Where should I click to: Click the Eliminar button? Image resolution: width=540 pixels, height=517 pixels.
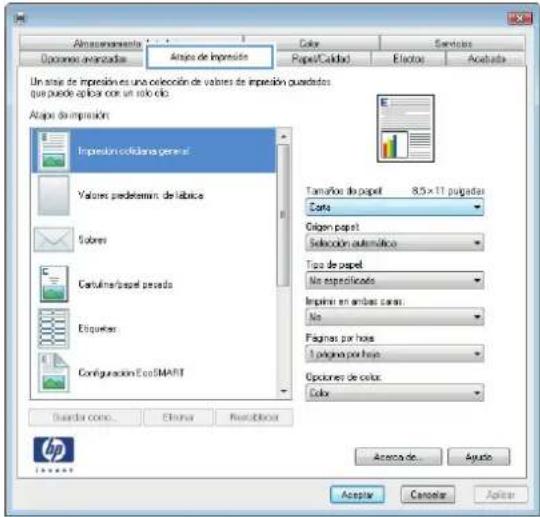coord(178,417)
